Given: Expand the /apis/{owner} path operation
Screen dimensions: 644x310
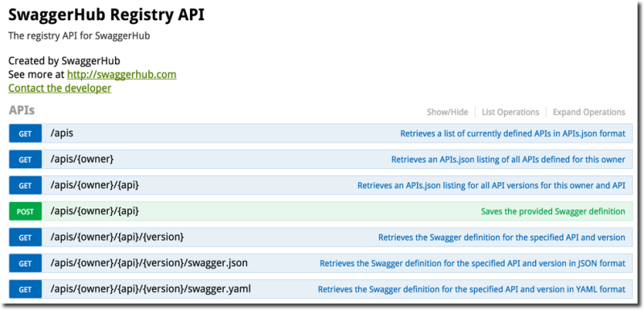Looking at the screenshot, I should [x=82, y=159].
